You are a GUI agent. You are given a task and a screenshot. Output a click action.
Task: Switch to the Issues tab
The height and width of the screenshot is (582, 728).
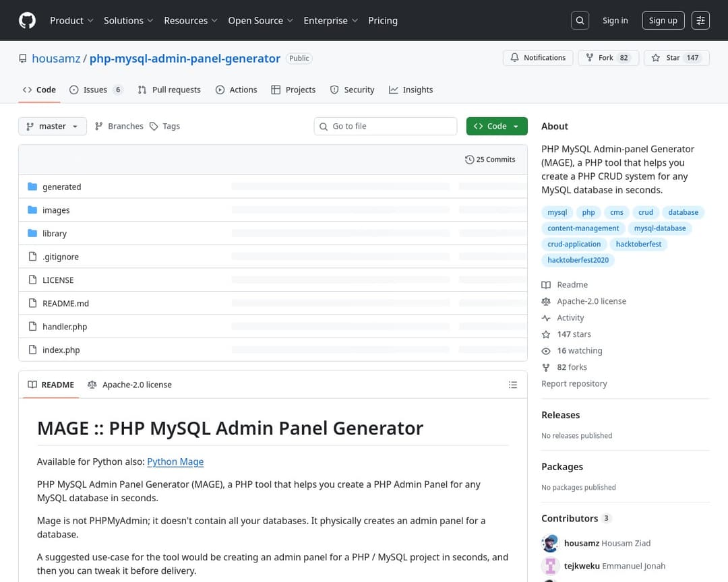(x=96, y=90)
